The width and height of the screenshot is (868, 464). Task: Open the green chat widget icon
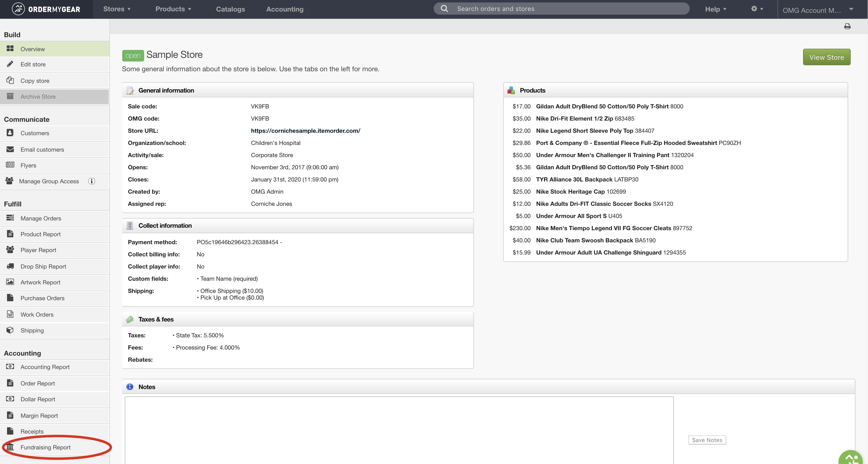851,458
